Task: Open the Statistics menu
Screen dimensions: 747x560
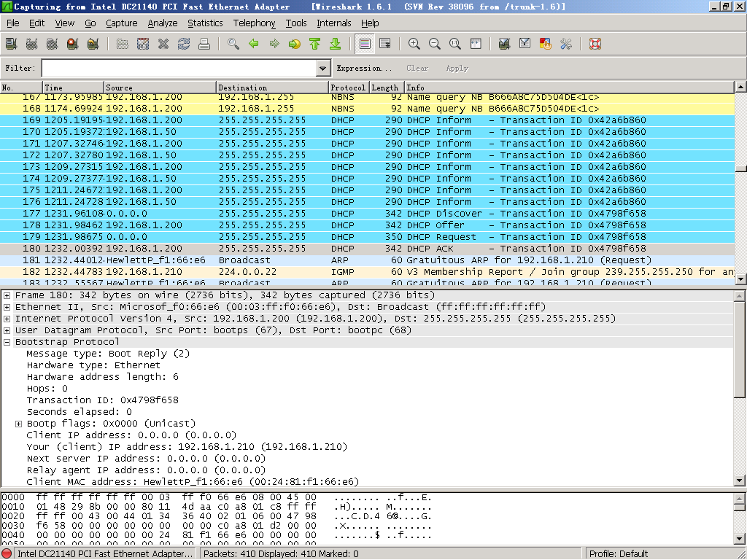Action: 205,23
